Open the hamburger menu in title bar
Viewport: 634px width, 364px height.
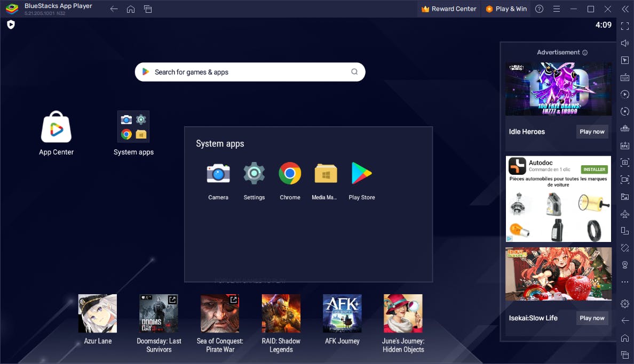557,9
